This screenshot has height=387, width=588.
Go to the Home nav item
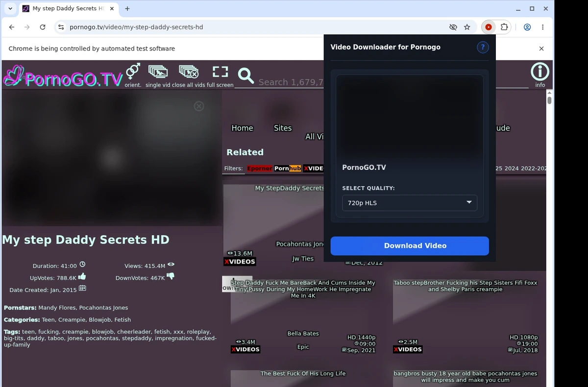click(x=242, y=128)
